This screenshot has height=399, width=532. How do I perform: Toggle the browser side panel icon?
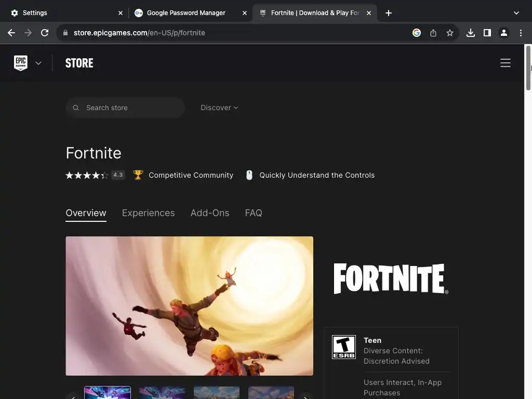487,33
